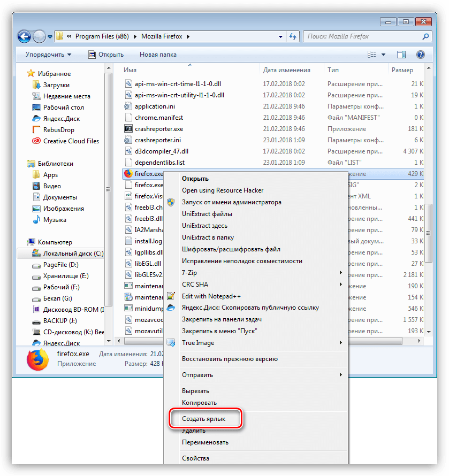The width and height of the screenshot is (449, 476).
Task: Click the Загрузки folder icon
Action: (36, 85)
